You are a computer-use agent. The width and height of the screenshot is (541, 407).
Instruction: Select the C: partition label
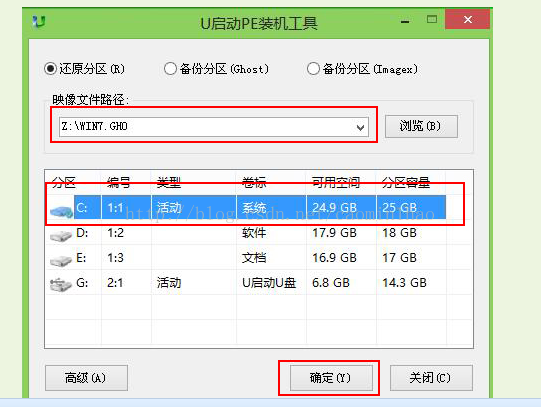tap(82, 208)
